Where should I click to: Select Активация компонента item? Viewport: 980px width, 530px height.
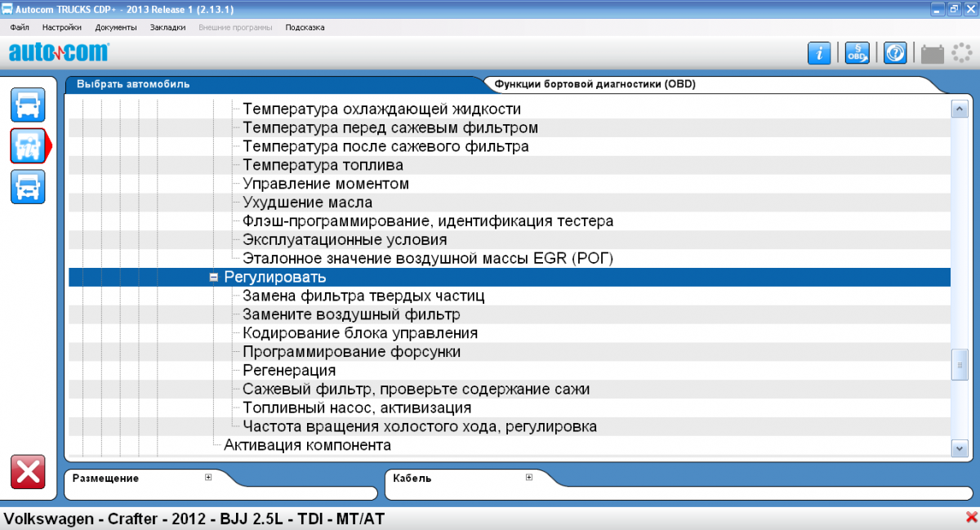[x=307, y=445]
